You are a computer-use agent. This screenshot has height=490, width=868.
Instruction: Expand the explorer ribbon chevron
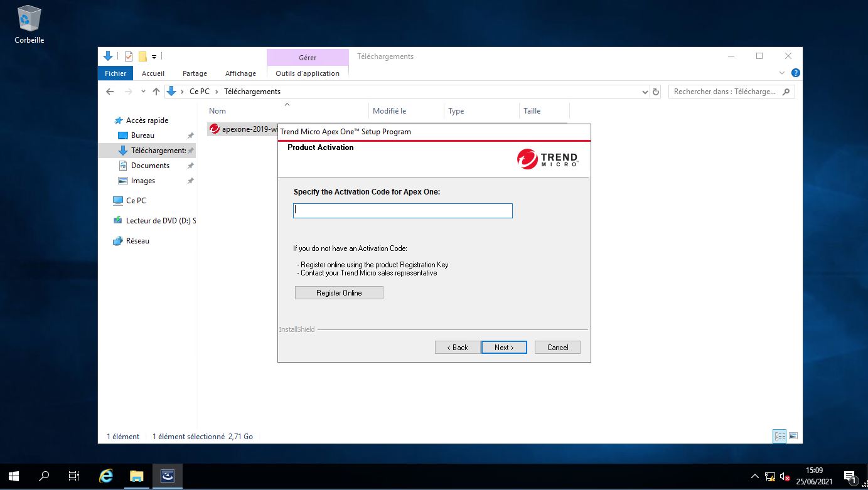(x=782, y=73)
